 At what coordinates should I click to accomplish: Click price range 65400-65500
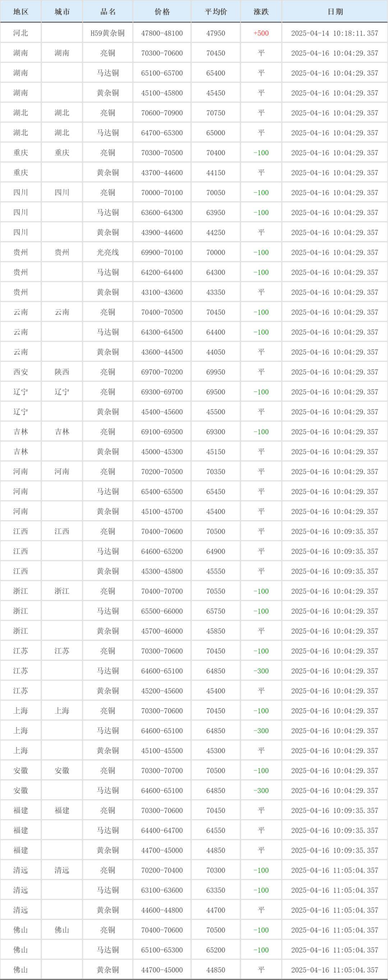click(x=162, y=491)
